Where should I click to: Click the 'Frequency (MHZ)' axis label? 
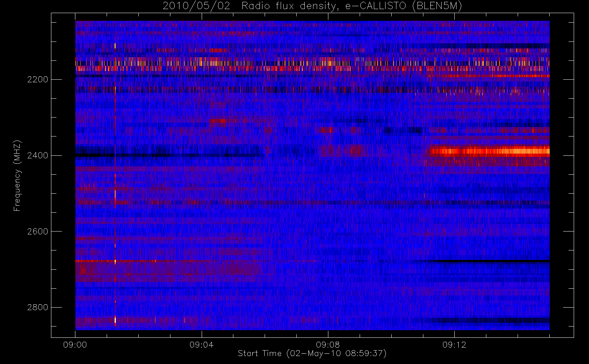pos(17,175)
